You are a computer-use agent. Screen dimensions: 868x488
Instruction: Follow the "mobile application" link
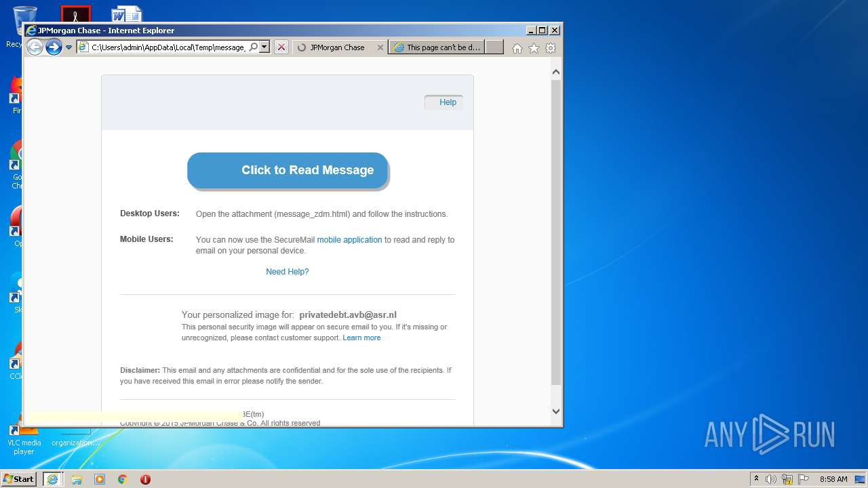pyautogui.click(x=349, y=240)
